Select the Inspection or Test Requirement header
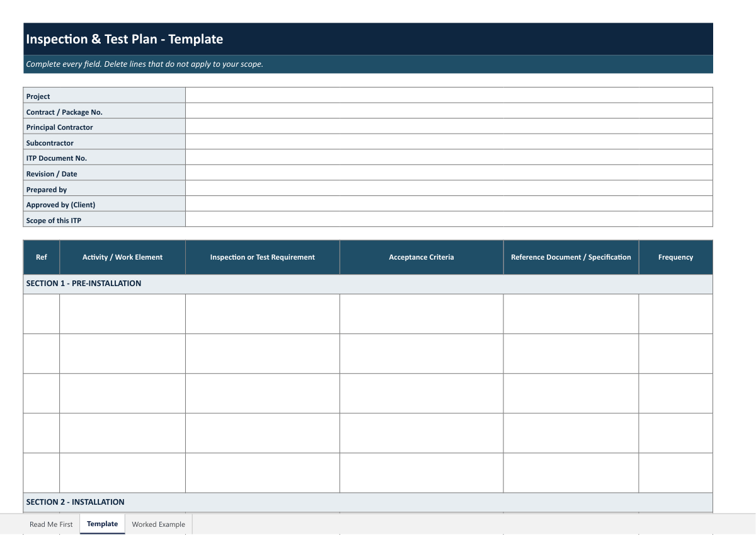The height and width of the screenshot is (535, 756). [263, 257]
